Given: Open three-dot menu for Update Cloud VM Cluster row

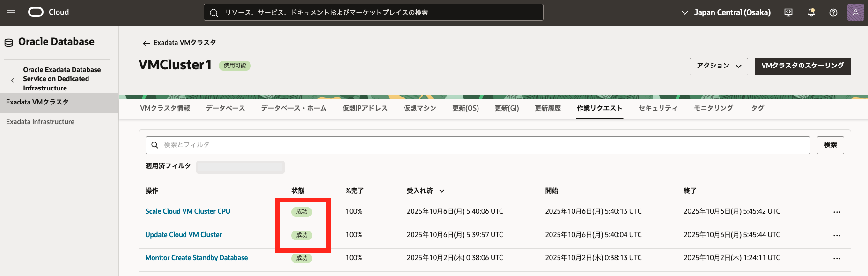Looking at the screenshot, I should coord(837,236).
